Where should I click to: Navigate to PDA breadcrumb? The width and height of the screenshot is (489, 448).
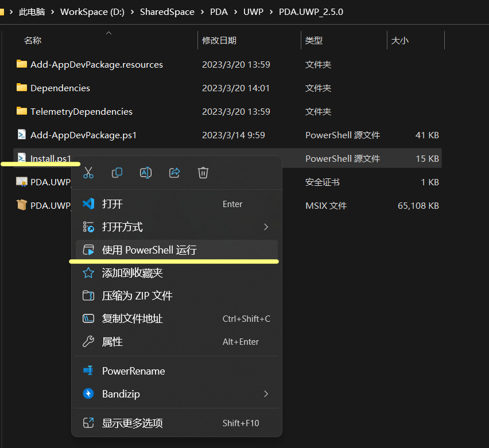[x=219, y=12]
